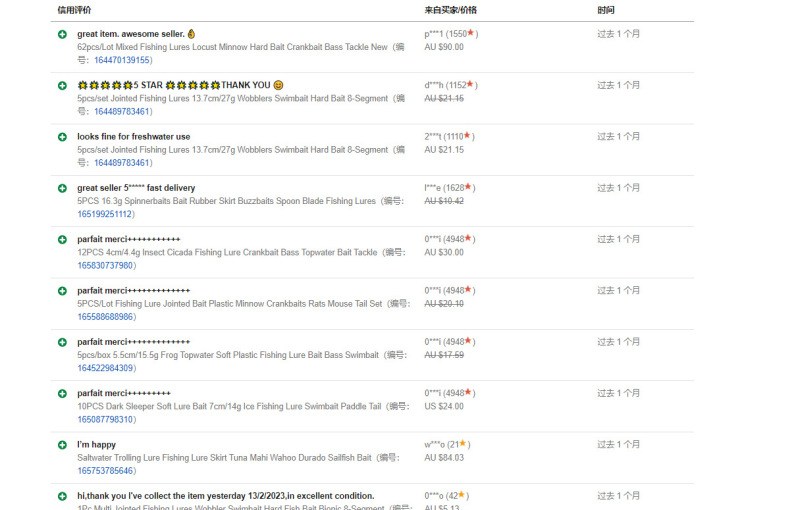Click price 'AU $84.03'
The height and width of the screenshot is (510, 800).
click(444, 458)
